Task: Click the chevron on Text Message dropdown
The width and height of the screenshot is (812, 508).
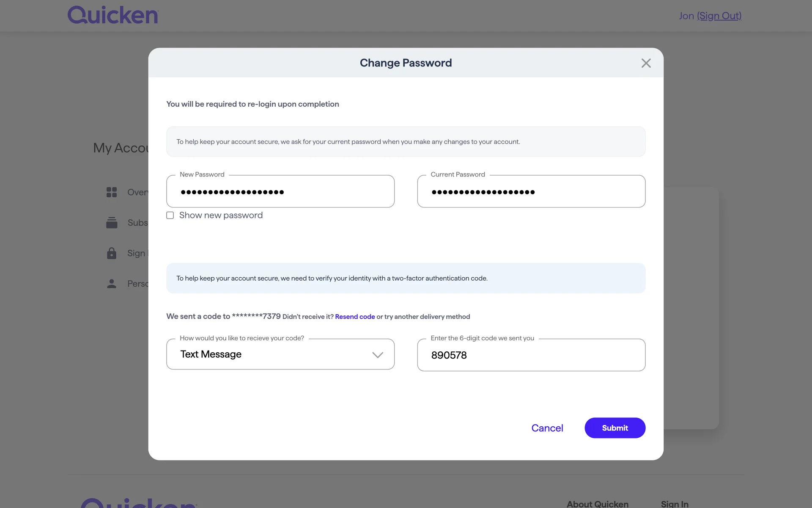Action: pyautogui.click(x=377, y=355)
